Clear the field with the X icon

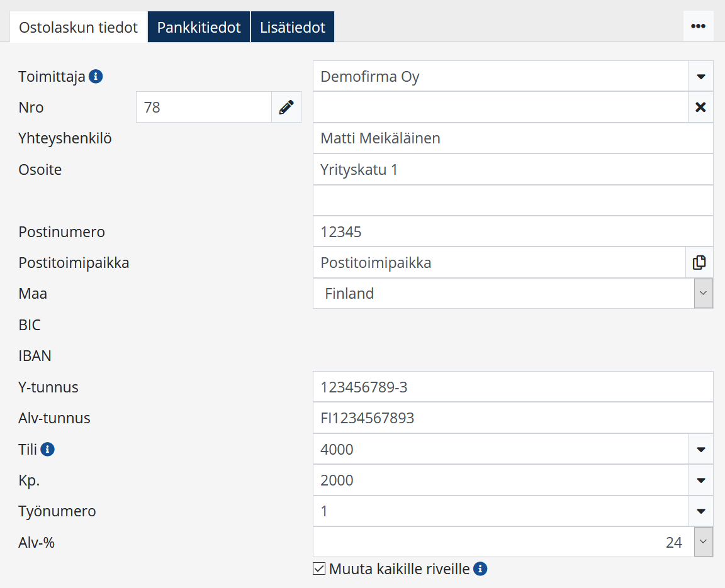point(700,108)
